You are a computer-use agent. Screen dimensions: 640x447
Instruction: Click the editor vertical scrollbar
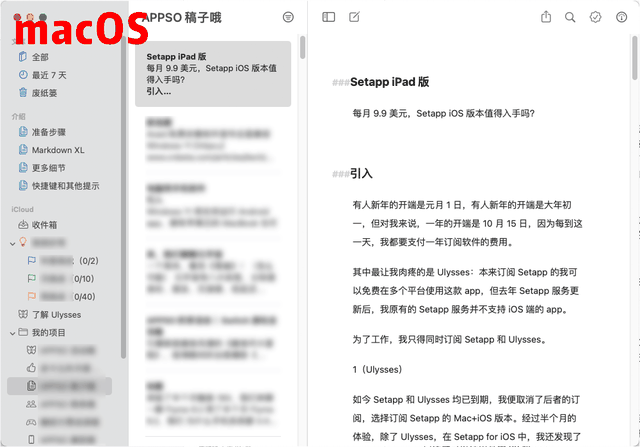635,58
